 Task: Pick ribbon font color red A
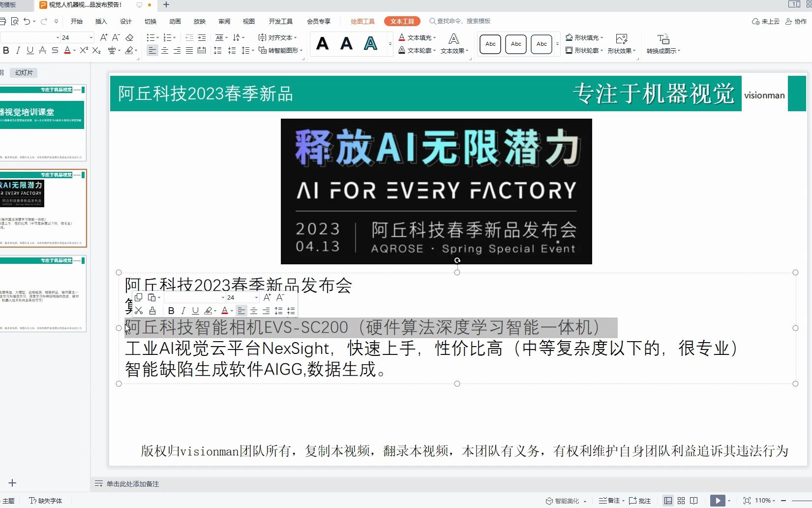[67, 50]
